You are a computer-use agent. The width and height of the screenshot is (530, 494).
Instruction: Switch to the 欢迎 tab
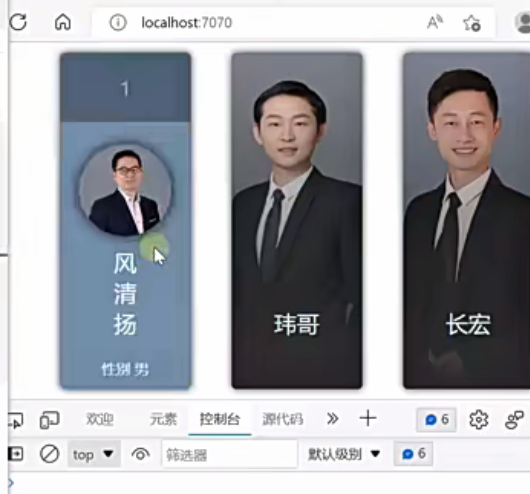point(99,419)
